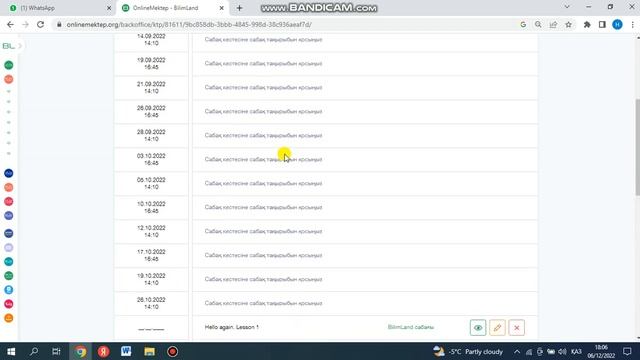Select the 05.10.2022 14:10 date cell

[x=151, y=183]
